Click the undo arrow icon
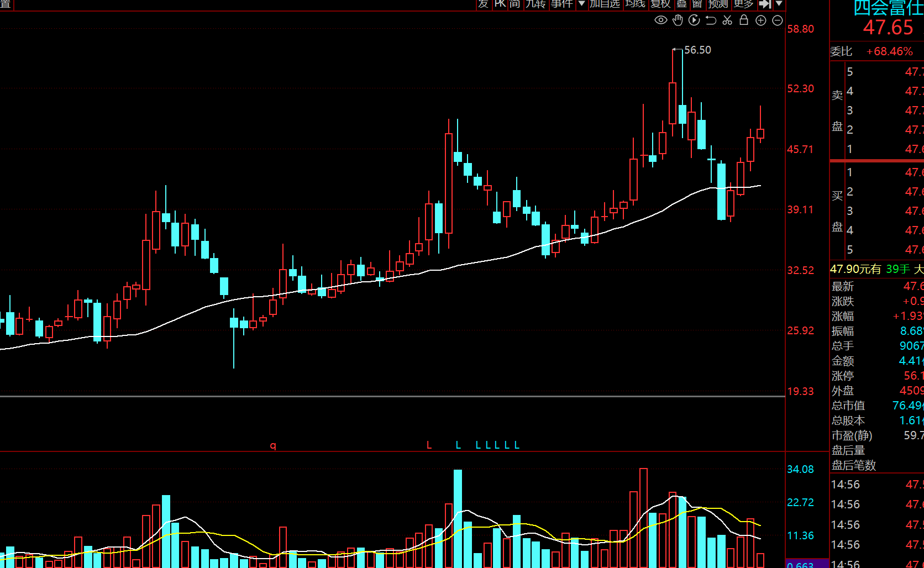The width and height of the screenshot is (924, 568). pyautogui.click(x=711, y=20)
